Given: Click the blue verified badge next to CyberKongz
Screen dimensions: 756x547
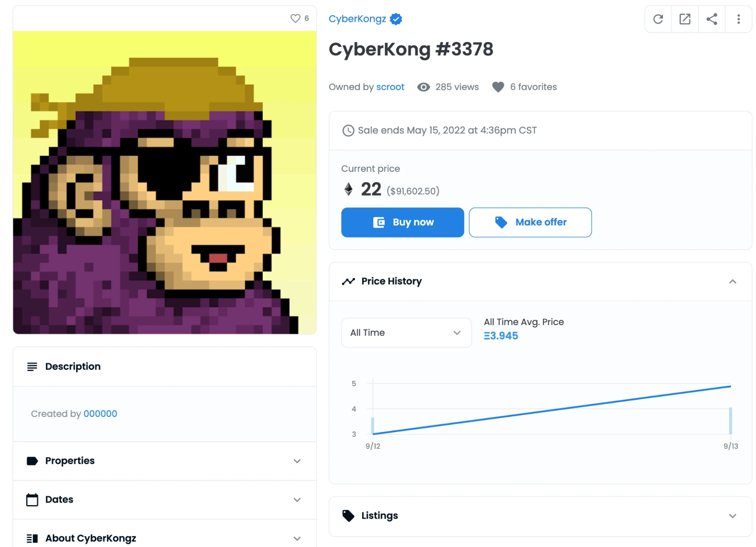Looking at the screenshot, I should [x=396, y=19].
